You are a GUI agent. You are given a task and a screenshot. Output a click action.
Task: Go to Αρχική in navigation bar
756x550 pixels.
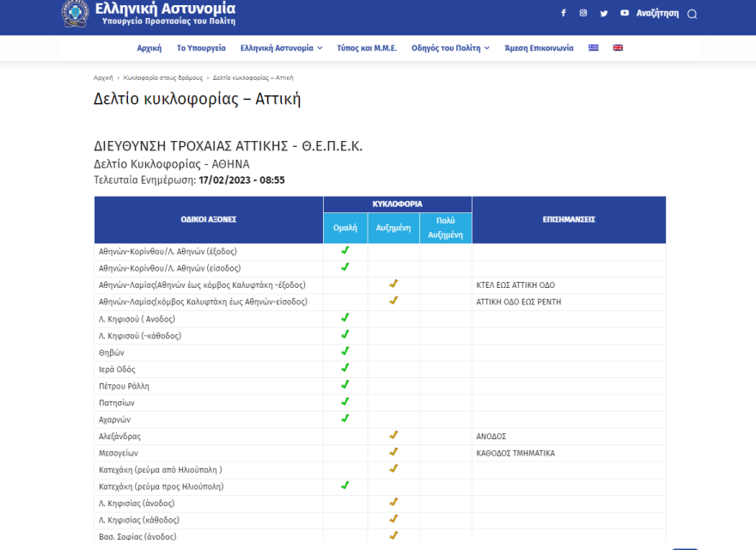coord(149,48)
